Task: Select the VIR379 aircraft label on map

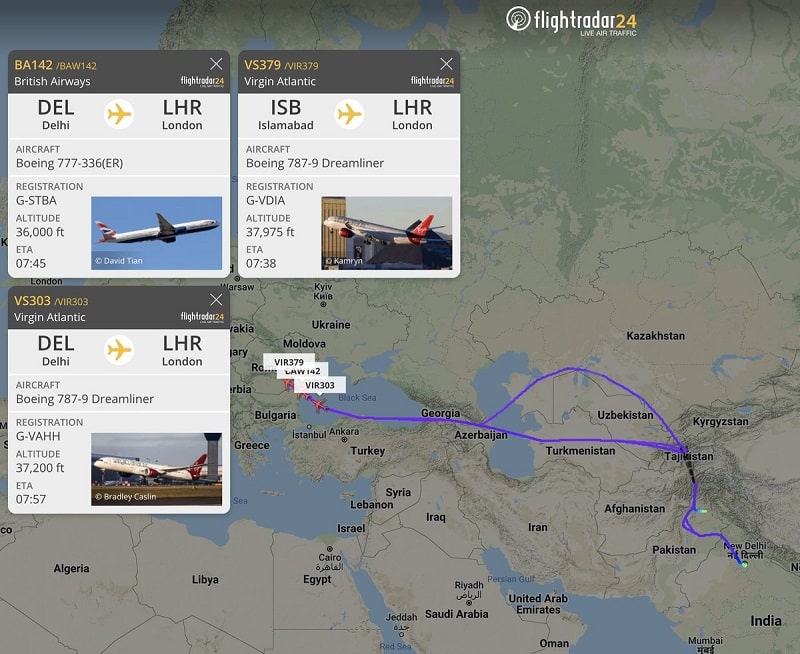Action: coord(289,362)
